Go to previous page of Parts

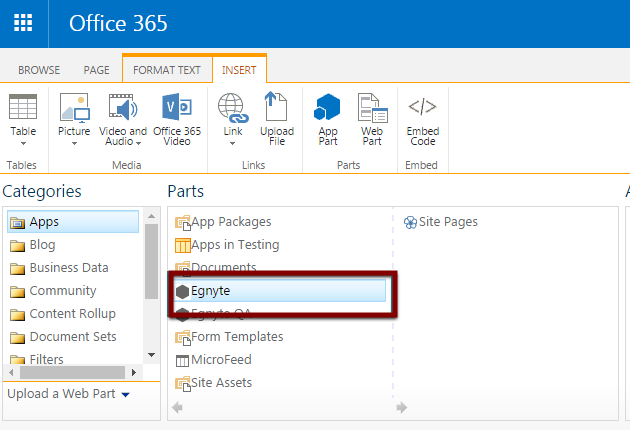coord(177,408)
